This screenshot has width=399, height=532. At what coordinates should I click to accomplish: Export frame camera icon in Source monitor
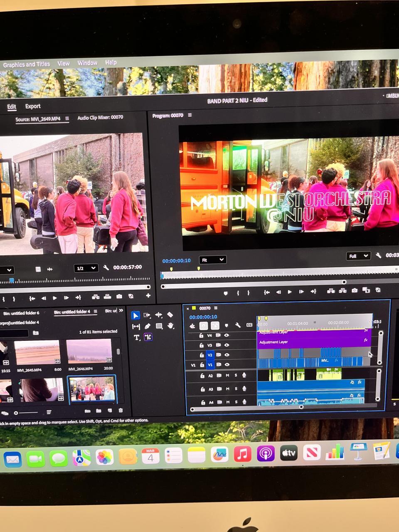pos(119,296)
